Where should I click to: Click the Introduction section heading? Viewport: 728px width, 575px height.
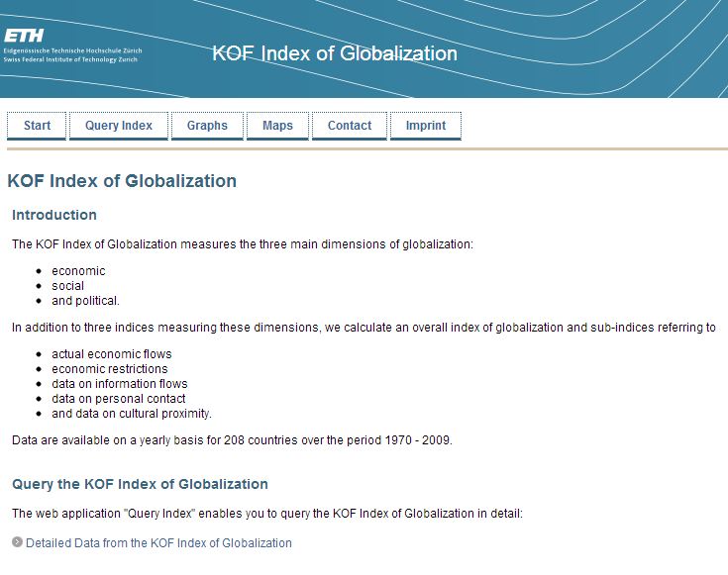point(54,215)
